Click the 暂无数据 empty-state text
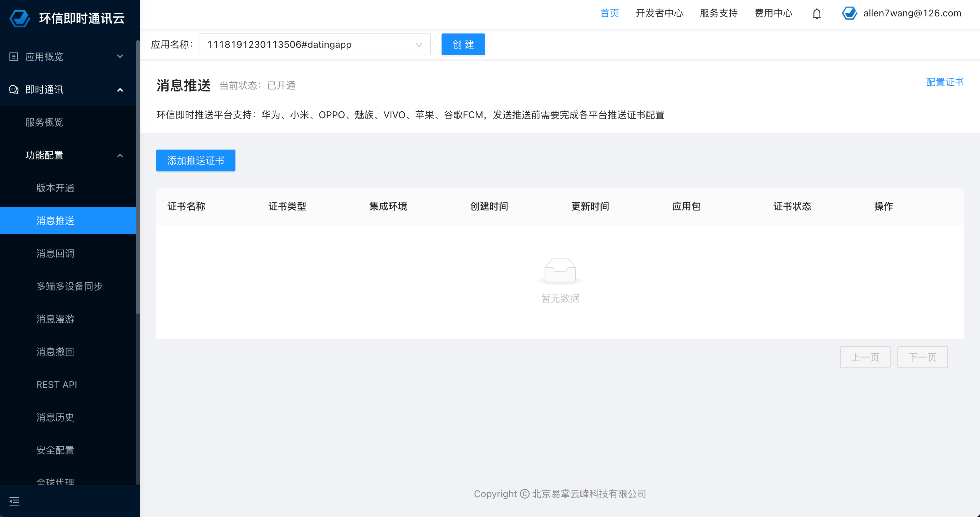Screen dimensions: 980x517 coord(560,298)
